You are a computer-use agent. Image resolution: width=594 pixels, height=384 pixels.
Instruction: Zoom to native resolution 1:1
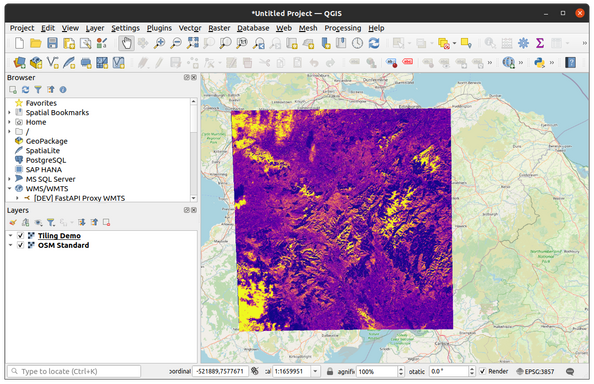click(242, 43)
